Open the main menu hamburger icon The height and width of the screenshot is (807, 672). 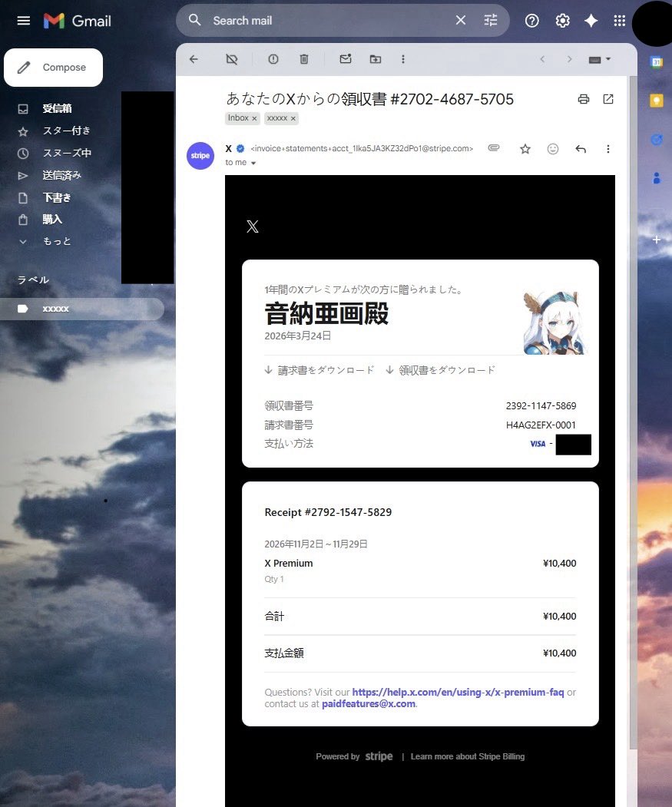(24, 21)
